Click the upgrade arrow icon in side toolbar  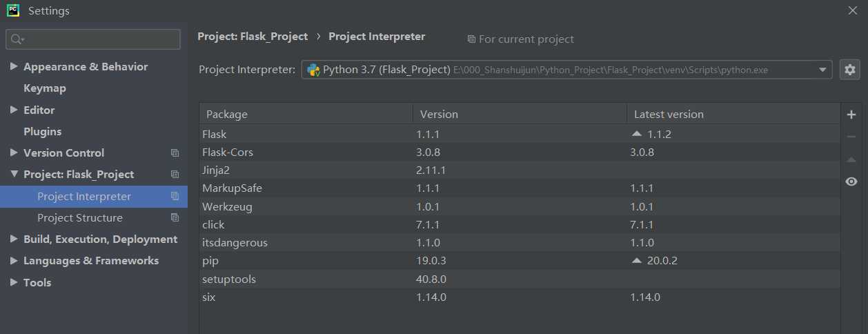click(851, 159)
